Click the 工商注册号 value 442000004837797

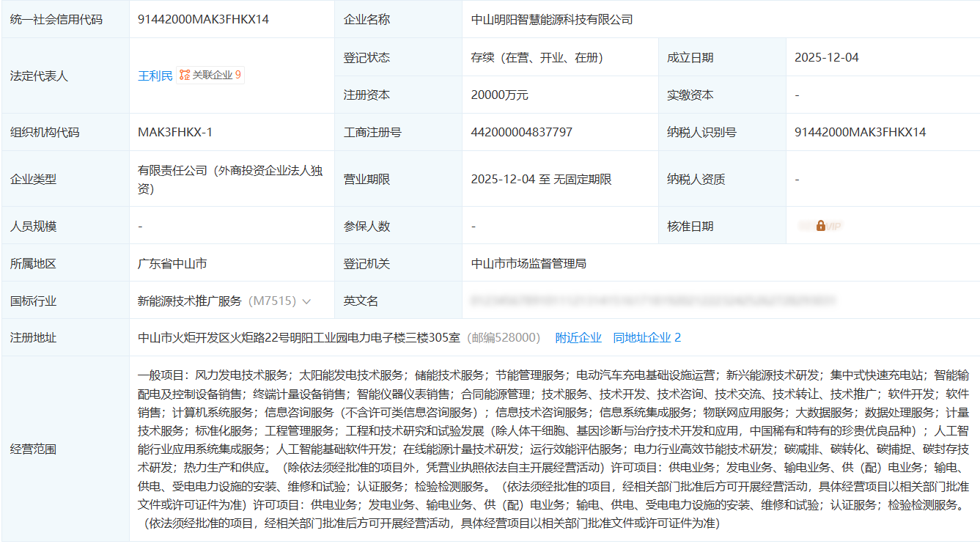pos(521,133)
